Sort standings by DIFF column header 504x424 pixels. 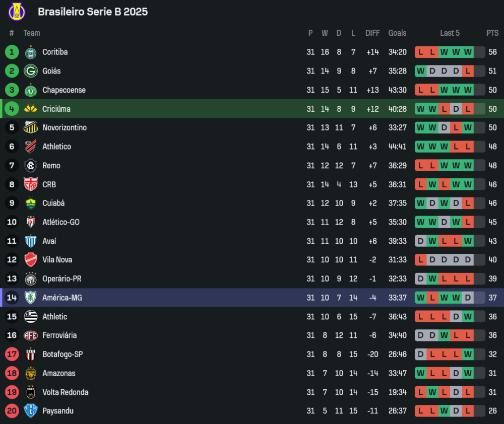372,33
